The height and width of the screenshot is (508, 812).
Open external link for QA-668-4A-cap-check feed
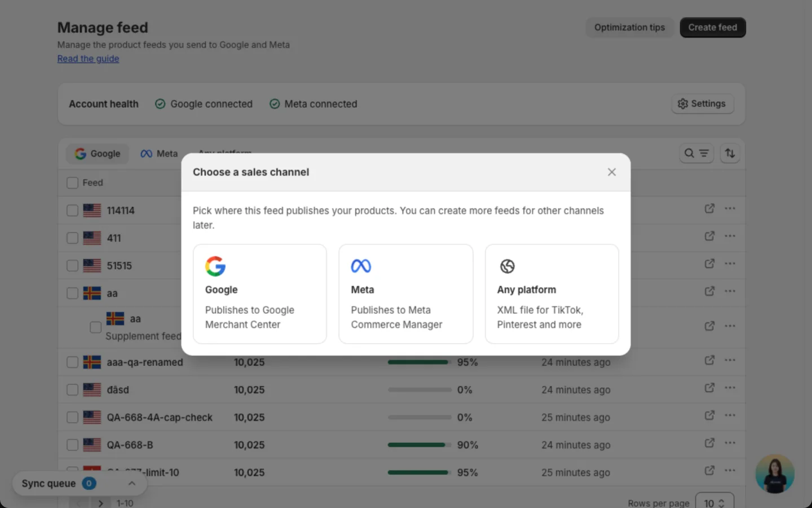click(x=709, y=415)
